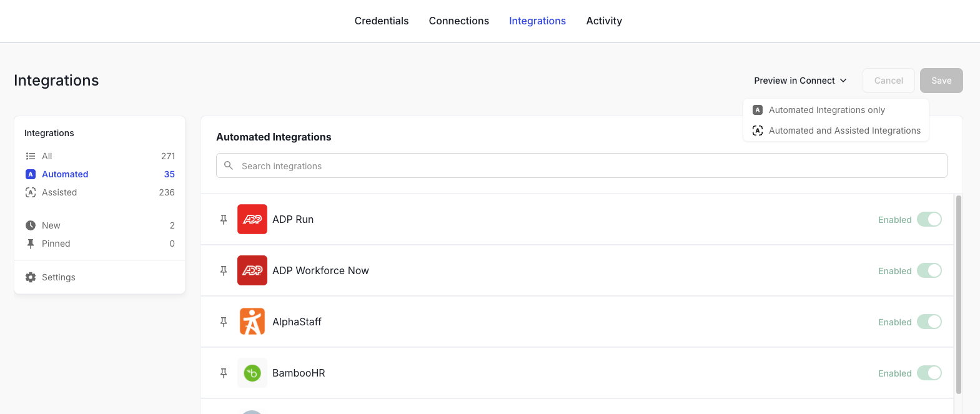Disable the ADP Run integration toggle
Screen dimensions: 980x414
tap(929, 219)
